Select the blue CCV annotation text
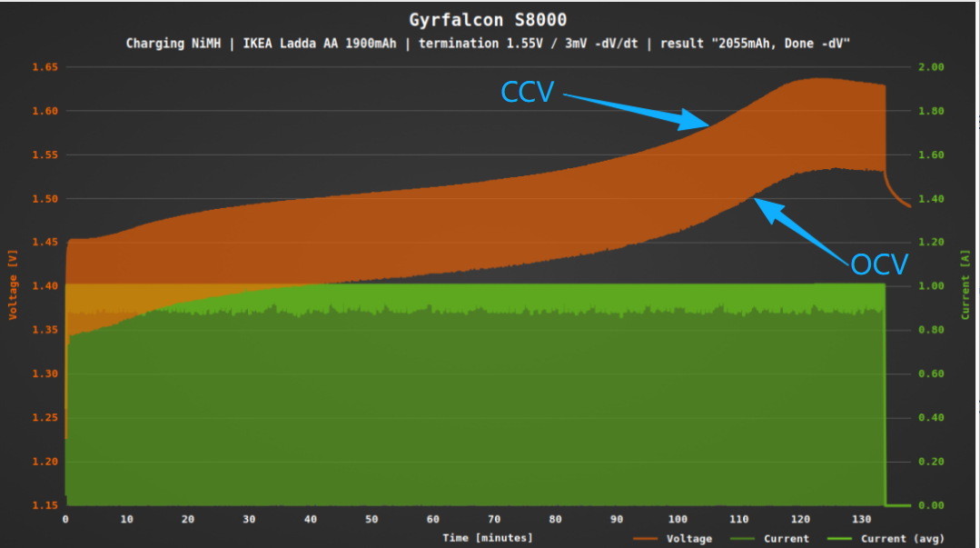Viewport: 980px width, 548px height. click(x=528, y=92)
